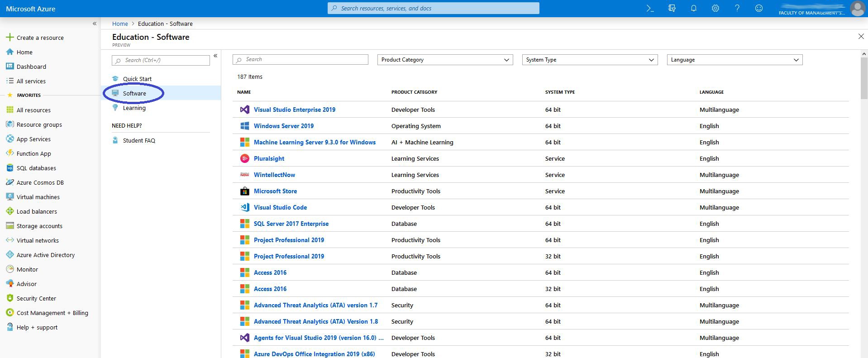Screen dimensions: 868x358
Task: Expand the System Type dropdown
Action: [590, 60]
